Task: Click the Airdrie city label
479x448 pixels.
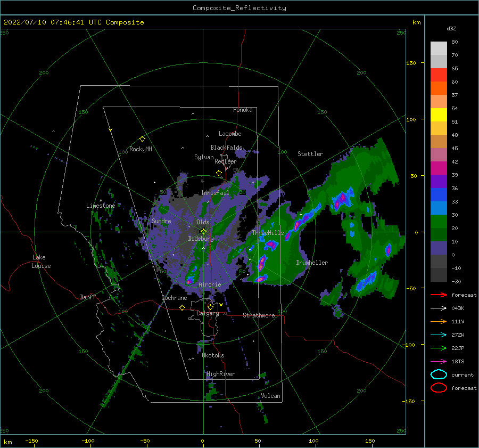Action: click(210, 284)
